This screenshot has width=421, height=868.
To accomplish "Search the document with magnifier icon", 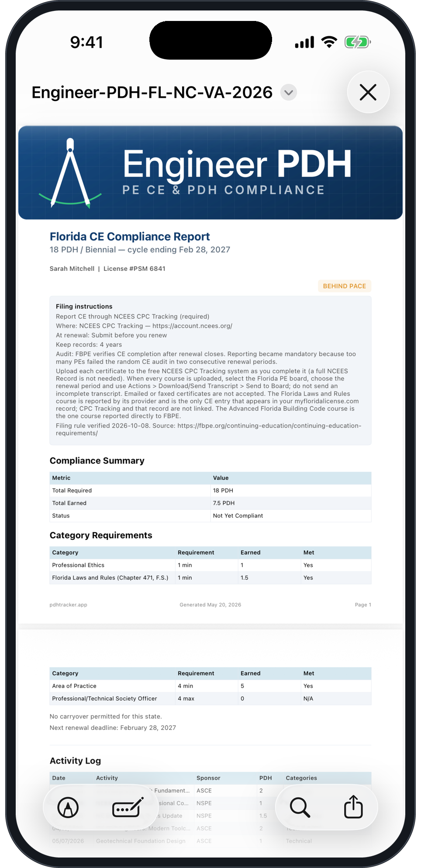I will pos(300,807).
